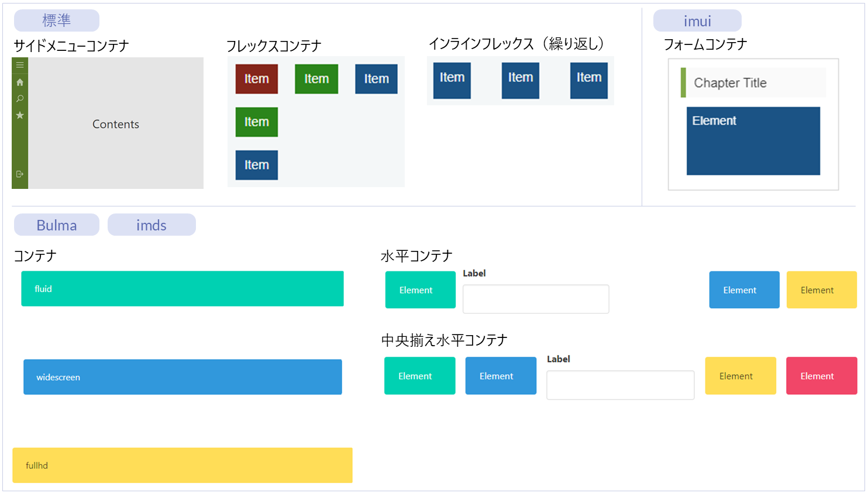Select the dark blue Element in フォームコンテナ

753,141
